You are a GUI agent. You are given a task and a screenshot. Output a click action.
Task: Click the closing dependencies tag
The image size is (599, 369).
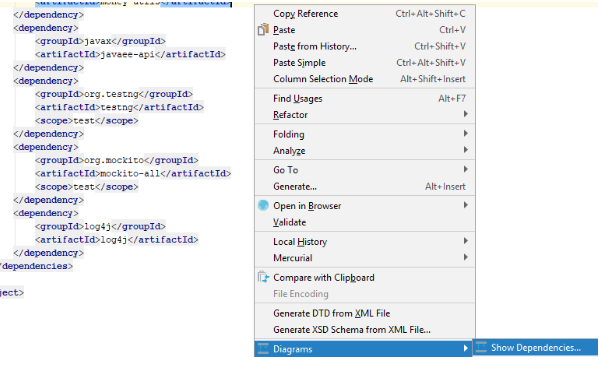pos(36,266)
